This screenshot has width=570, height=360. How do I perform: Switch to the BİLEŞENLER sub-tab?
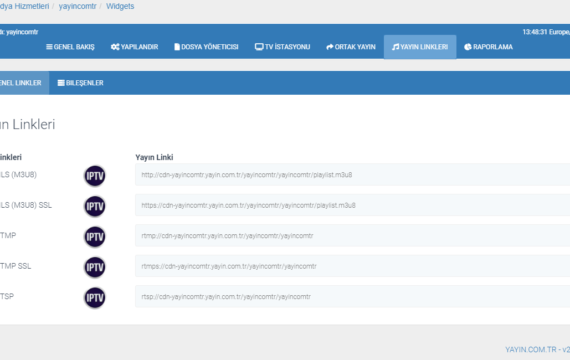[80, 83]
